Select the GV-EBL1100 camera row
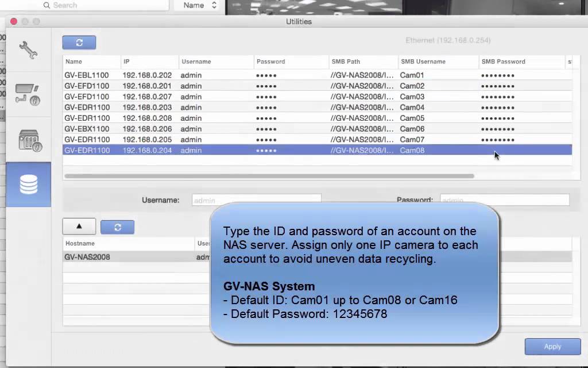Screen dimensions: 588x368 click(317, 75)
